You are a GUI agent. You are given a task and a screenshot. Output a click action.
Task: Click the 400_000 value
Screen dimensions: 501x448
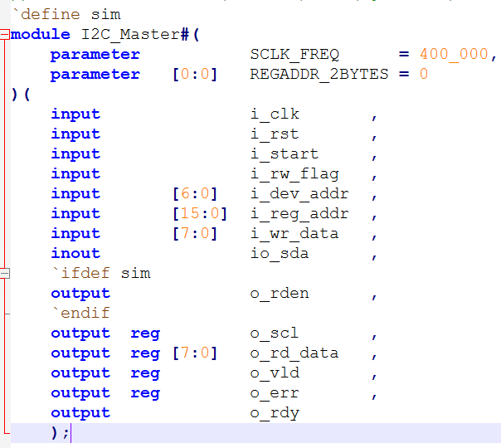point(454,54)
